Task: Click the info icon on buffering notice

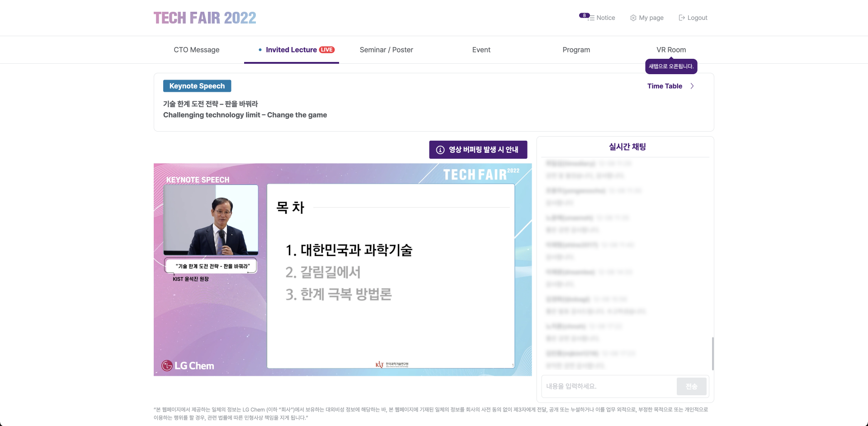Action: pyautogui.click(x=440, y=150)
